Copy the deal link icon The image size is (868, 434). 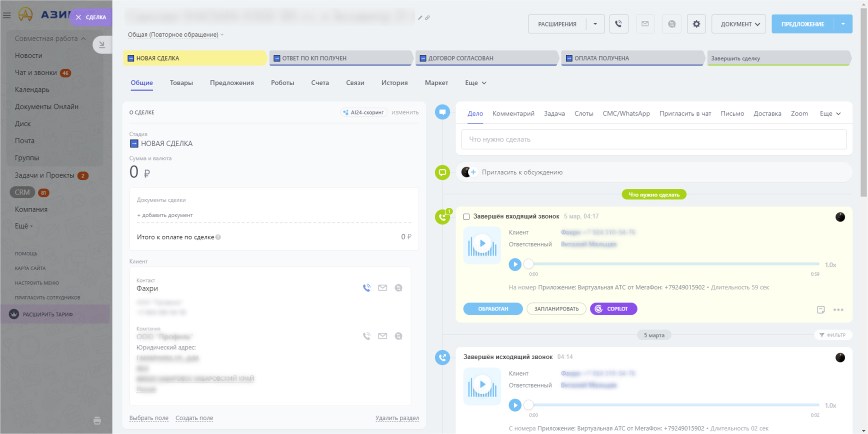click(427, 18)
